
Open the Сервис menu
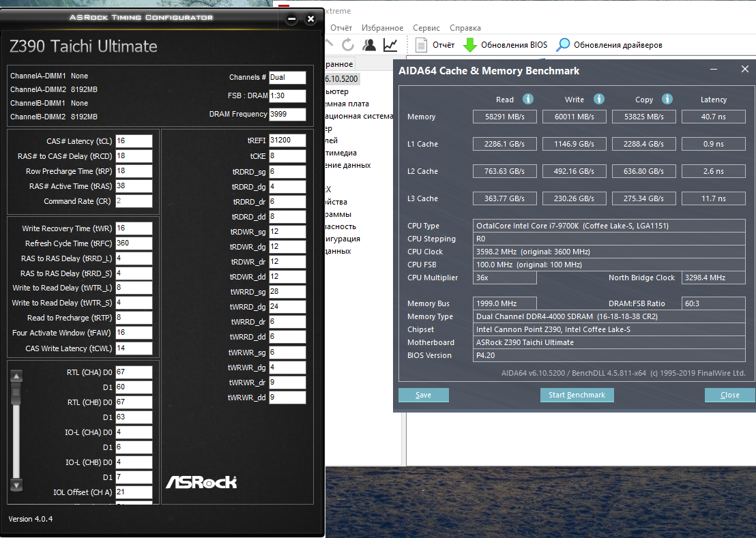coord(426,28)
